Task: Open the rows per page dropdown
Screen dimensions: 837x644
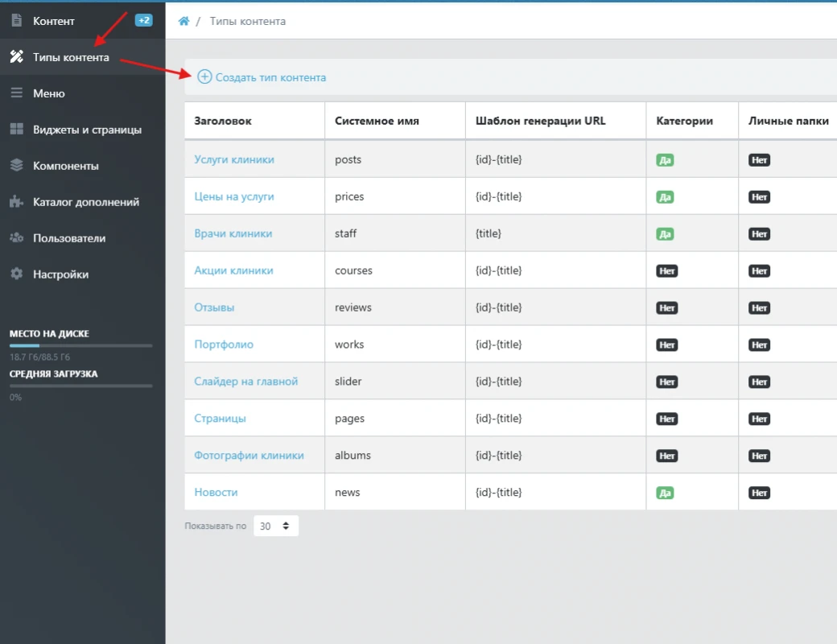Action: point(275,526)
